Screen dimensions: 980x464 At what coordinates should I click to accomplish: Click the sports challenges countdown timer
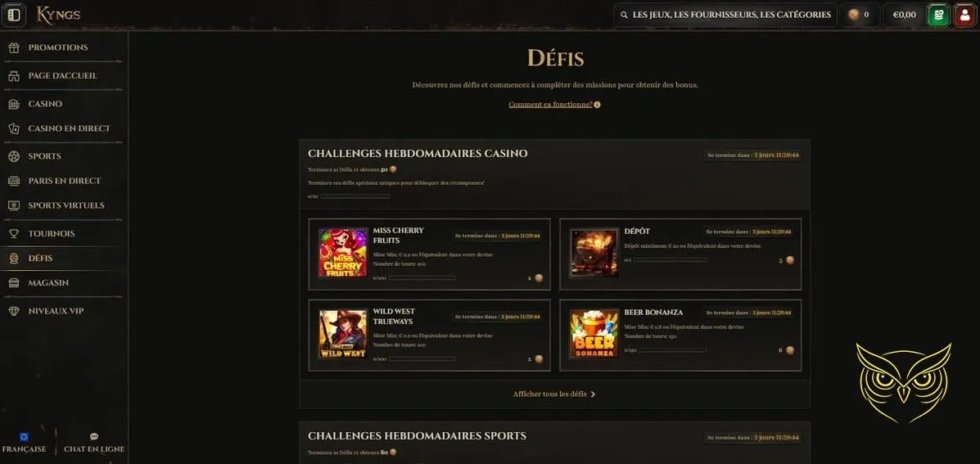tap(753, 438)
